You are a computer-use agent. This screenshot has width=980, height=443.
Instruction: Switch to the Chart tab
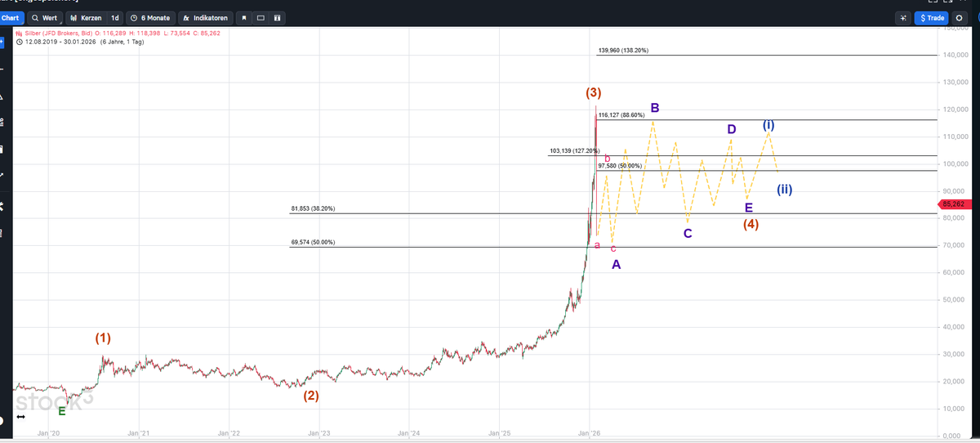(11, 18)
